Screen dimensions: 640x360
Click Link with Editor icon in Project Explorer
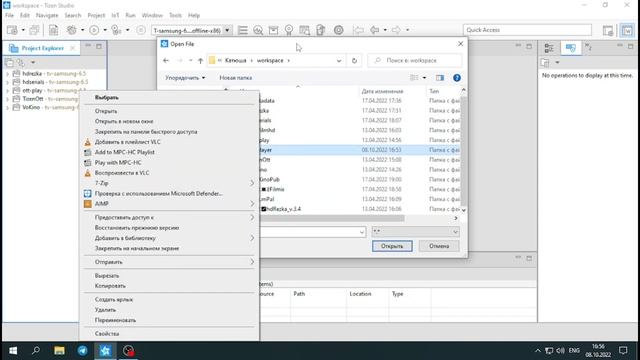(x=20, y=62)
